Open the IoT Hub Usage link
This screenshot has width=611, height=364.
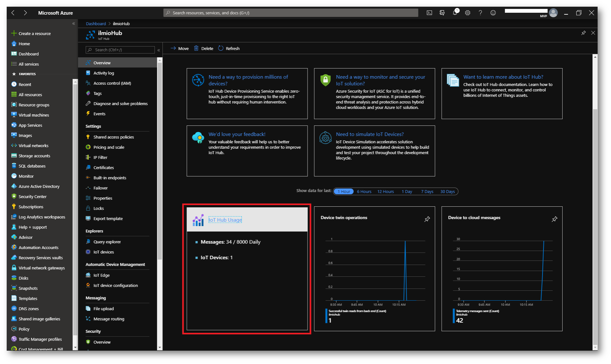(225, 220)
